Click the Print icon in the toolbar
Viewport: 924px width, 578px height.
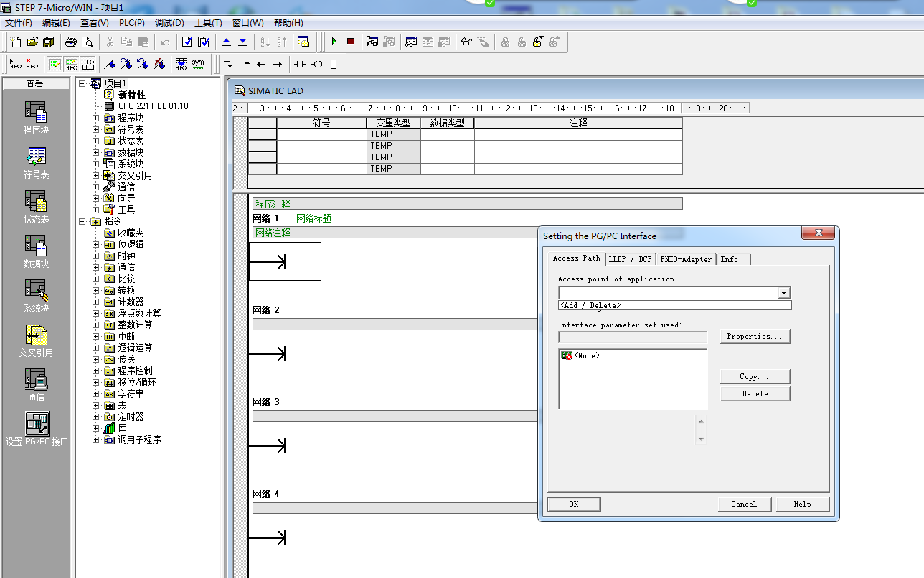point(72,42)
